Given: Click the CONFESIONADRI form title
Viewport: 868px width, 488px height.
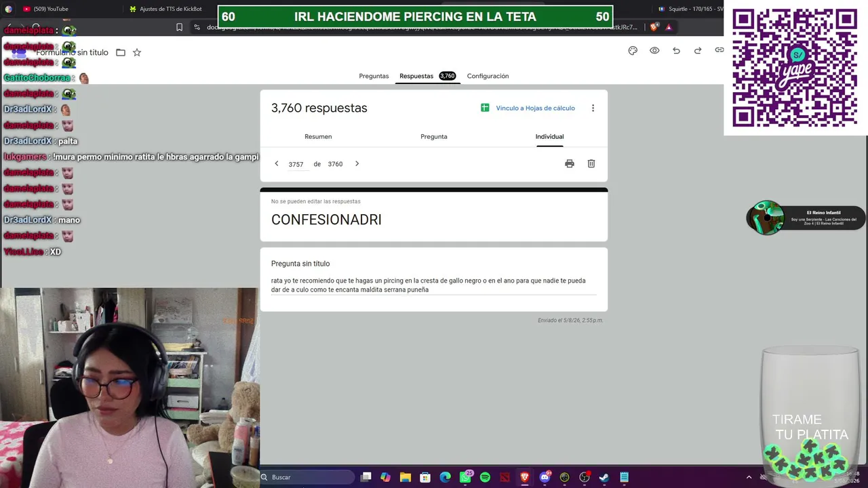Looking at the screenshot, I should pyautogui.click(x=326, y=220).
